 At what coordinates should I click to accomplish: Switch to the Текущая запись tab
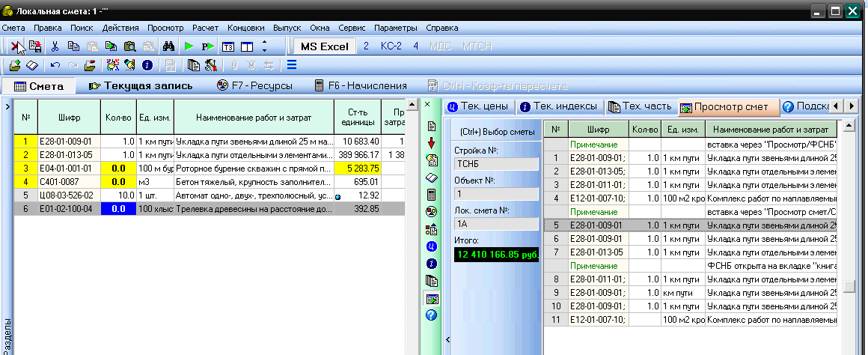point(141,86)
